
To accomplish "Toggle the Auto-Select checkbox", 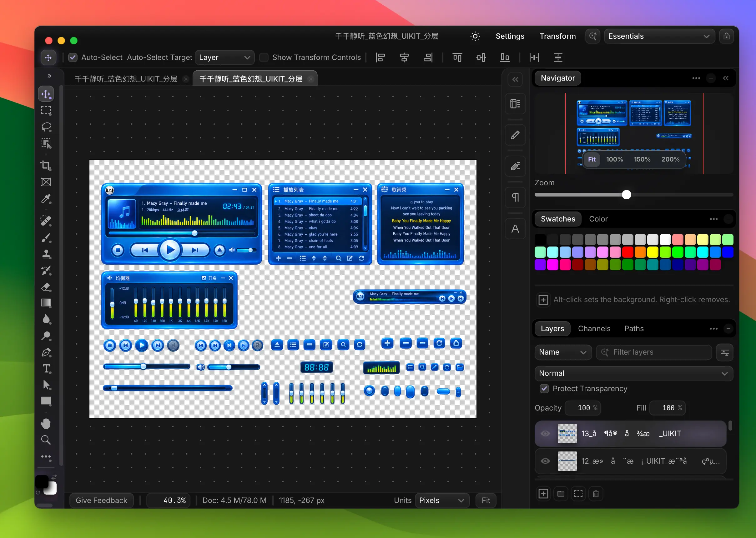I will pos(73,57).
